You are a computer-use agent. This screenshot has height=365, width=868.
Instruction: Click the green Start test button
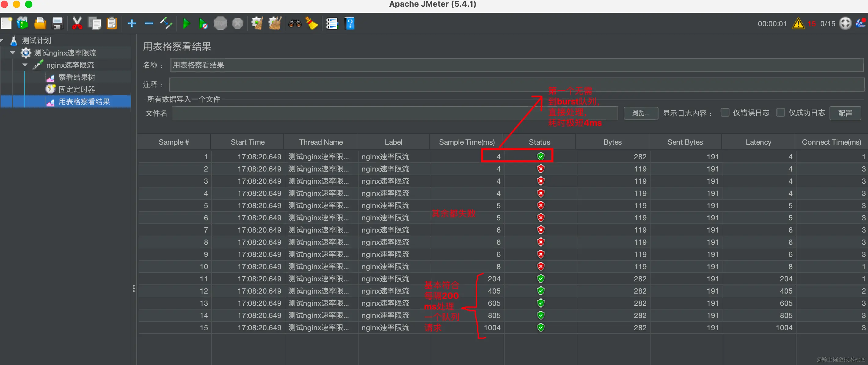(x=186, y=23)
